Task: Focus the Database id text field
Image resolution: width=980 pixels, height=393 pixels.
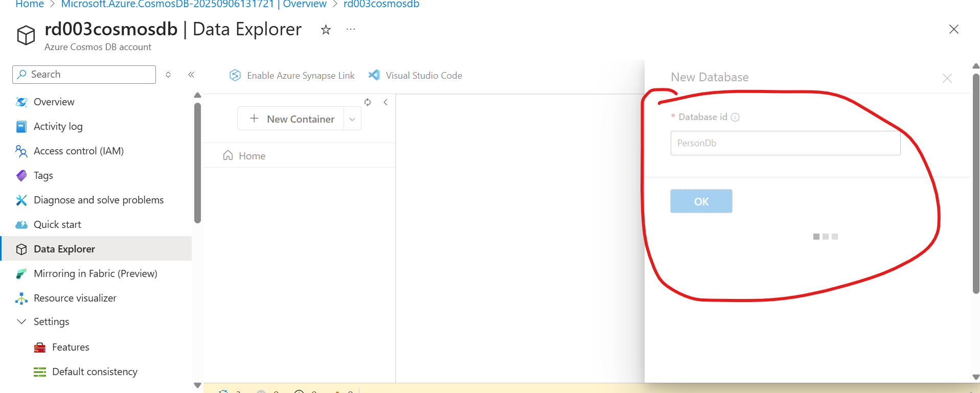Action: [x=785, y=143]
